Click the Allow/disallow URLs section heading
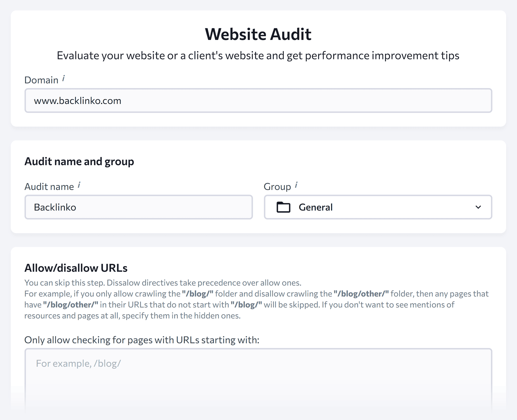This screenshot has height=420, width=517. pos(76,268)
